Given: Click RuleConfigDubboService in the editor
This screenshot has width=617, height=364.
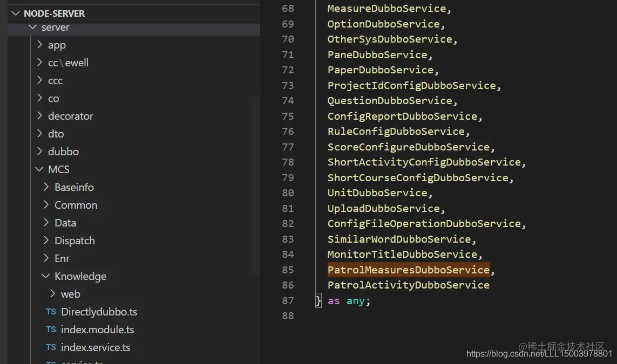Looking at the screenshot, I should click(396, 131).
